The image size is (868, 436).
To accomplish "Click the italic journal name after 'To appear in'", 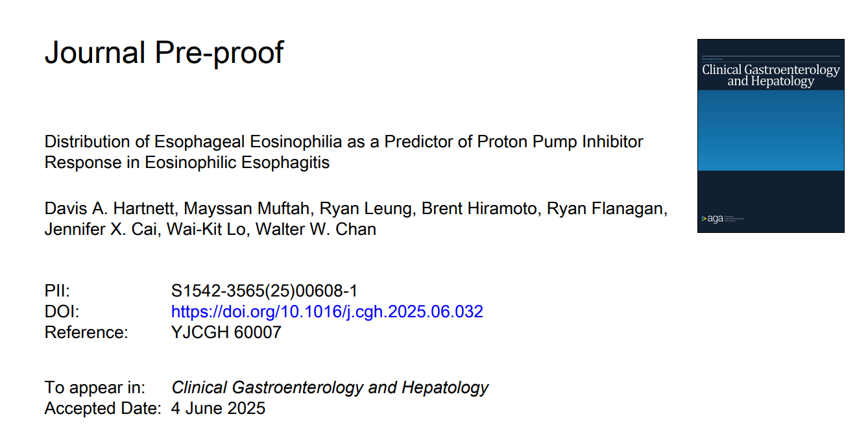I will point(330,388).
